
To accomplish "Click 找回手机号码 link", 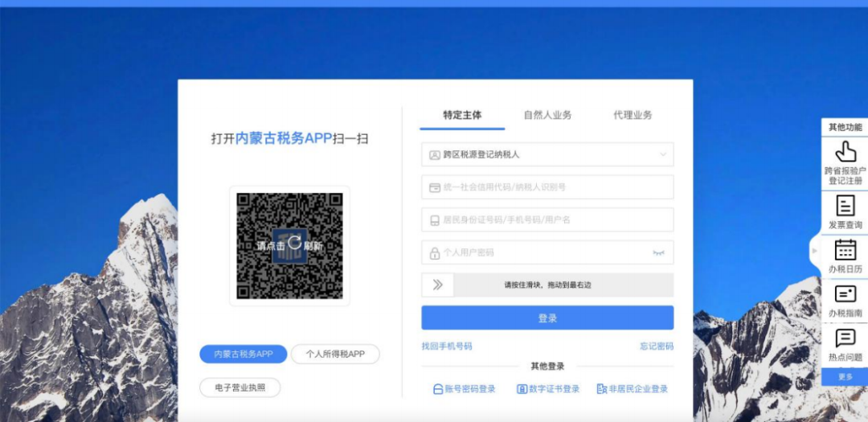I will 447,346.
